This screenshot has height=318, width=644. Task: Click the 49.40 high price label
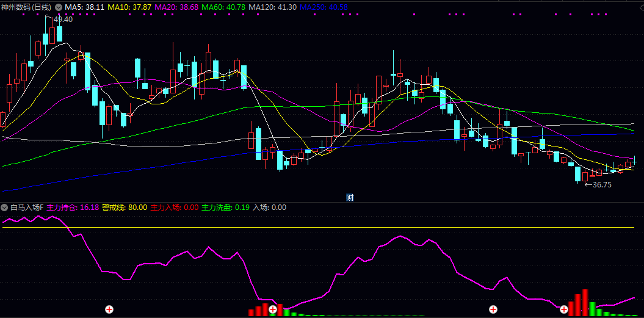[x=63, y=20]
